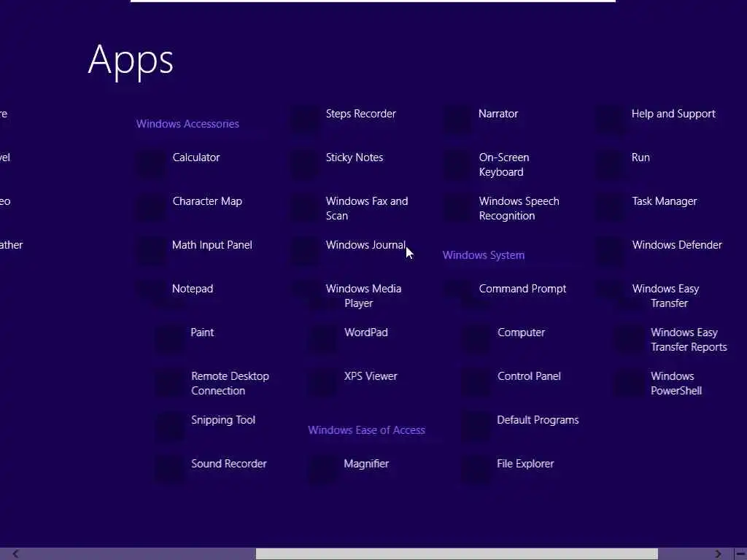The width and height of the screenshot is (747, 560).
Task: Open Windows Fax and Scan
Action: point(367,209)
